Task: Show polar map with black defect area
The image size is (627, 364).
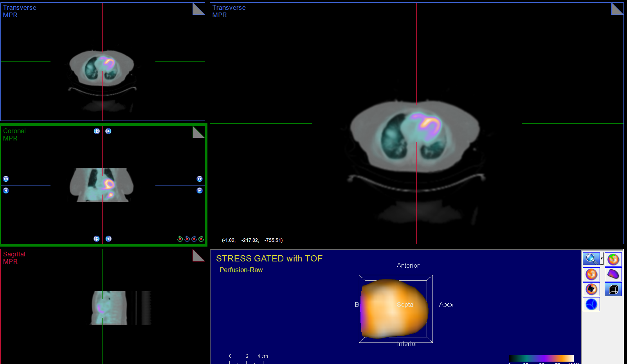Action: 591,289
